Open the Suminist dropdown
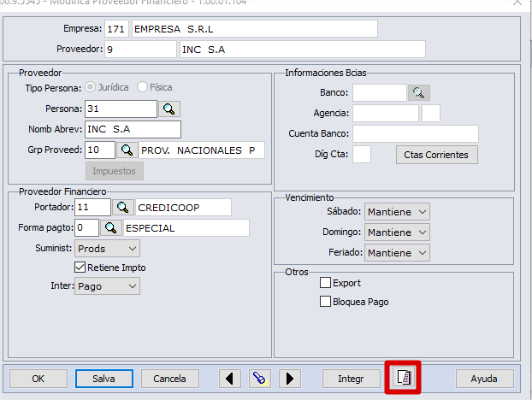 pyautogui.click(x=107, y=249)
